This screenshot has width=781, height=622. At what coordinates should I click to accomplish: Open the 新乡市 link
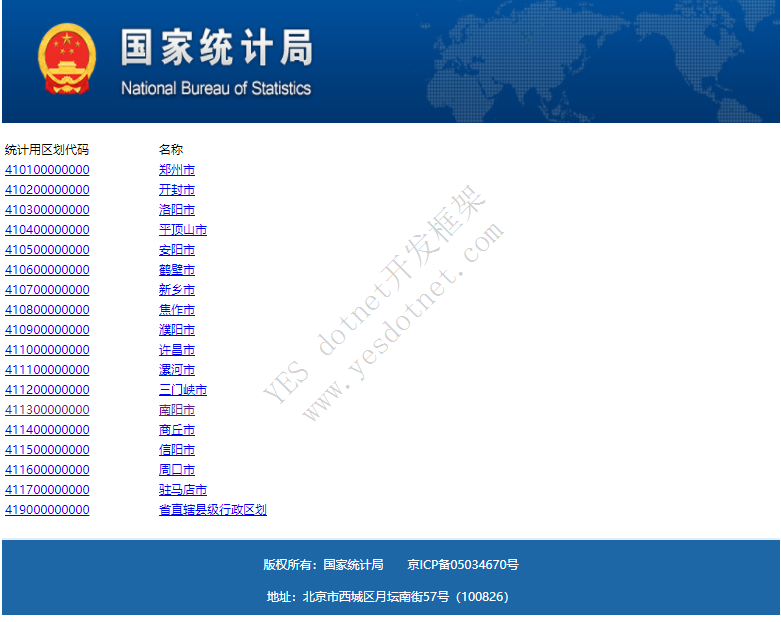point(177,289)
